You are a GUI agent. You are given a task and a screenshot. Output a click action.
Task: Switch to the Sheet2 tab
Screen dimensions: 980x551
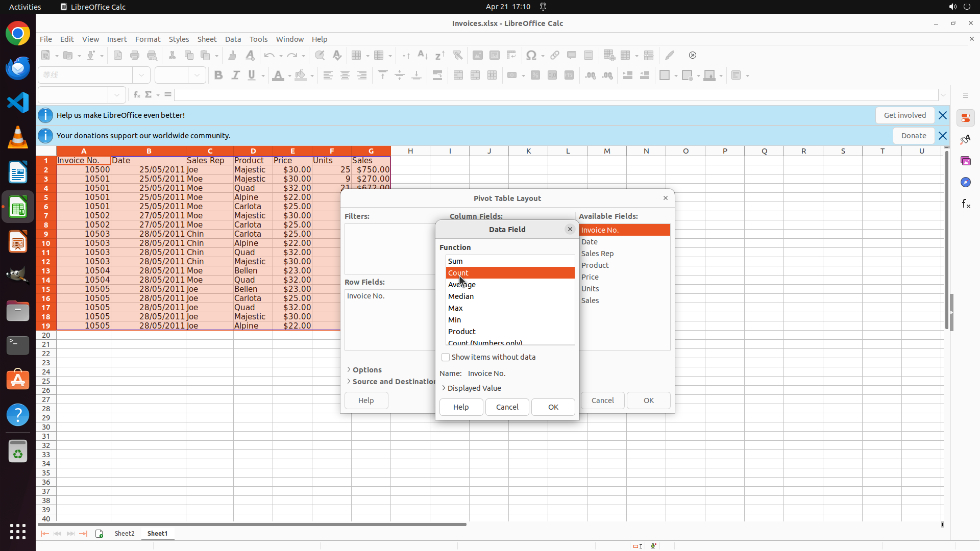[124, 533]
